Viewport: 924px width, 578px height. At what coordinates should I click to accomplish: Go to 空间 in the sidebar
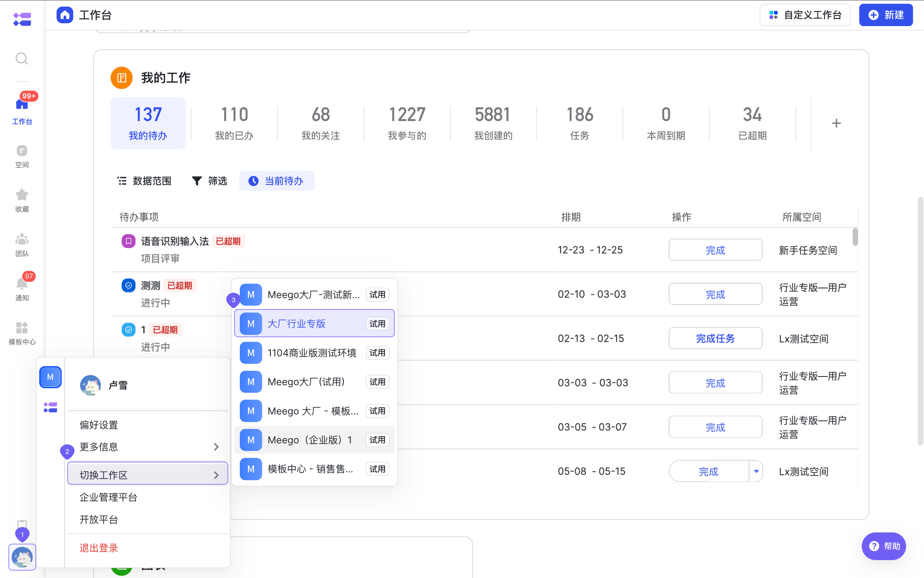pyautogui.click(x=22, y=157)
